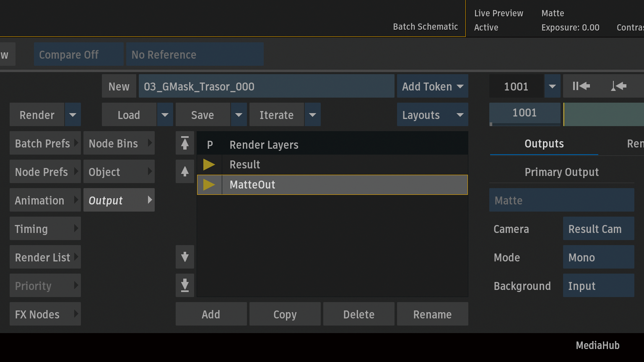The height and width of the screenshot is (362, 644).
Task: Go to previous keyframe icon
Action: [618, 86]
